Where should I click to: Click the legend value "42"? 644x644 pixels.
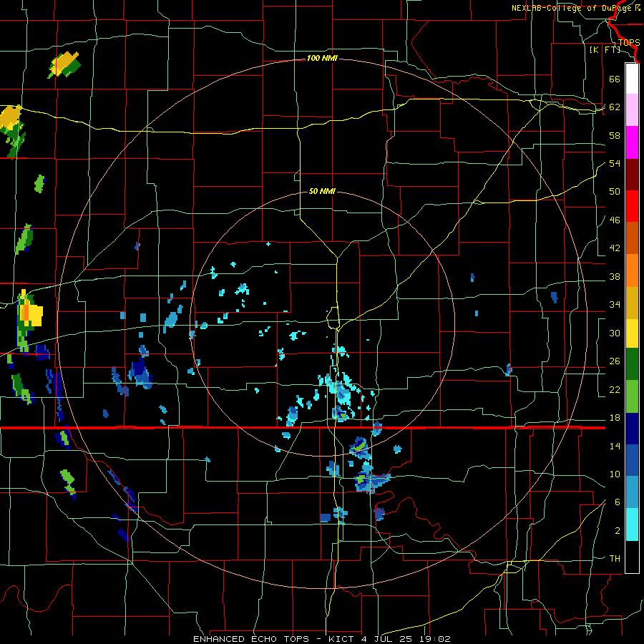[x=615, y=248]
